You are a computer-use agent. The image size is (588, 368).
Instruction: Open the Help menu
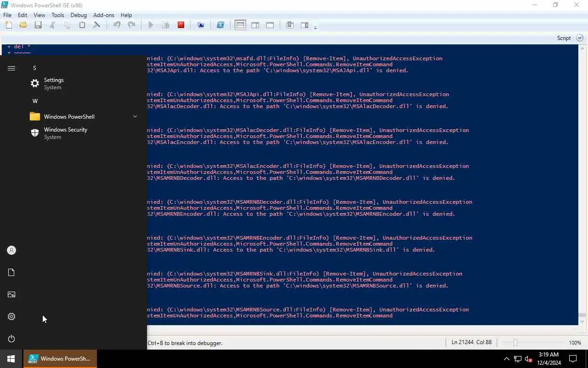(126, 15)
